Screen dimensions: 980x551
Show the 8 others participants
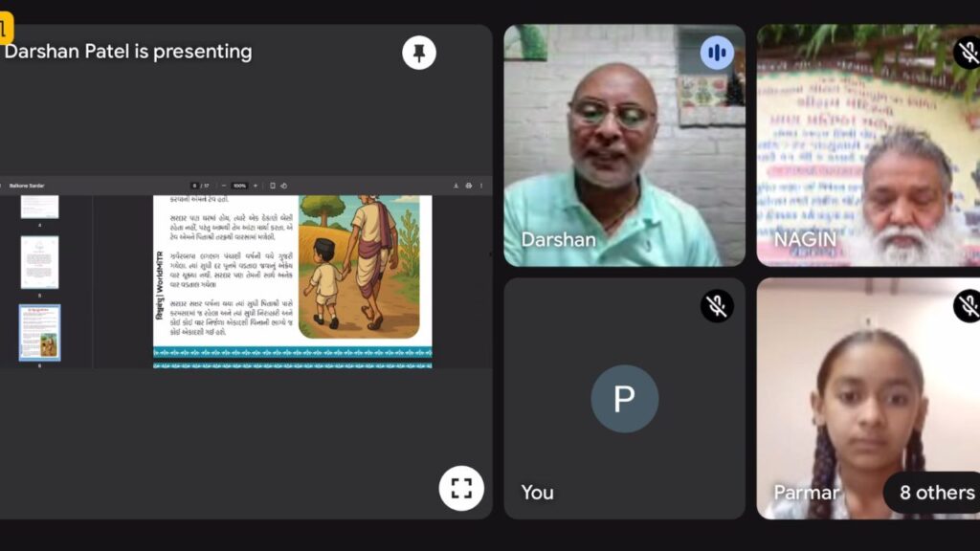936,493
